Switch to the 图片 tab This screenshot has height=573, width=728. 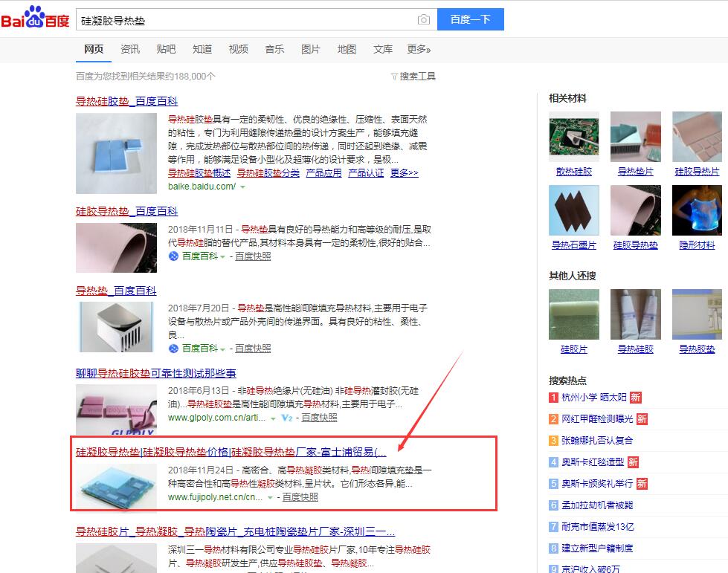pyautogui.click(x=310, y=50)
